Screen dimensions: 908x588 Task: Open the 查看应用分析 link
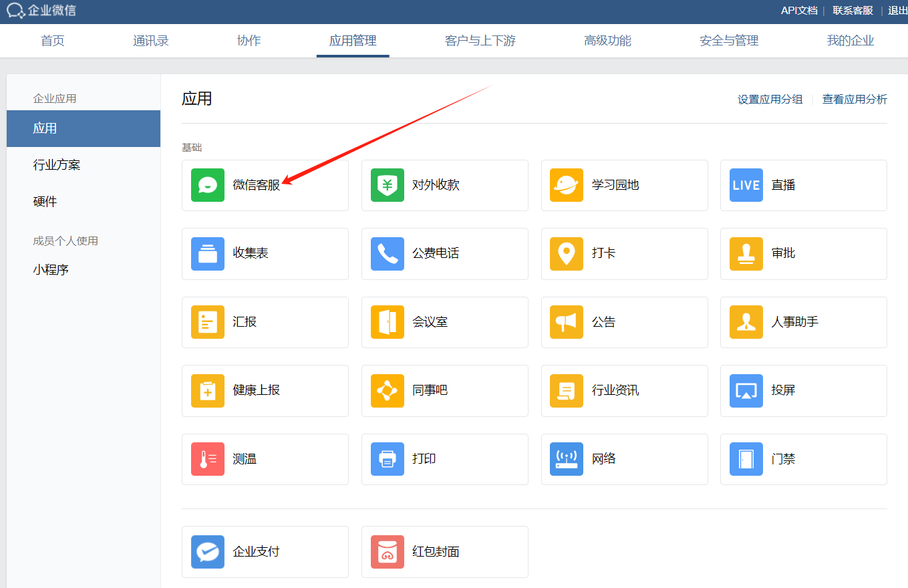[855, 100]
